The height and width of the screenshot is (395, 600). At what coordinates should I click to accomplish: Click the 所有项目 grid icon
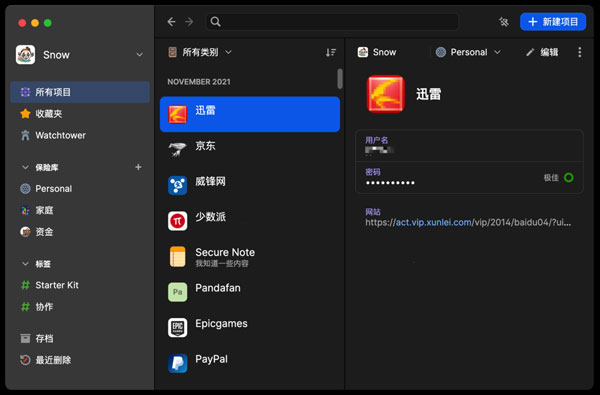coord(25,92)
